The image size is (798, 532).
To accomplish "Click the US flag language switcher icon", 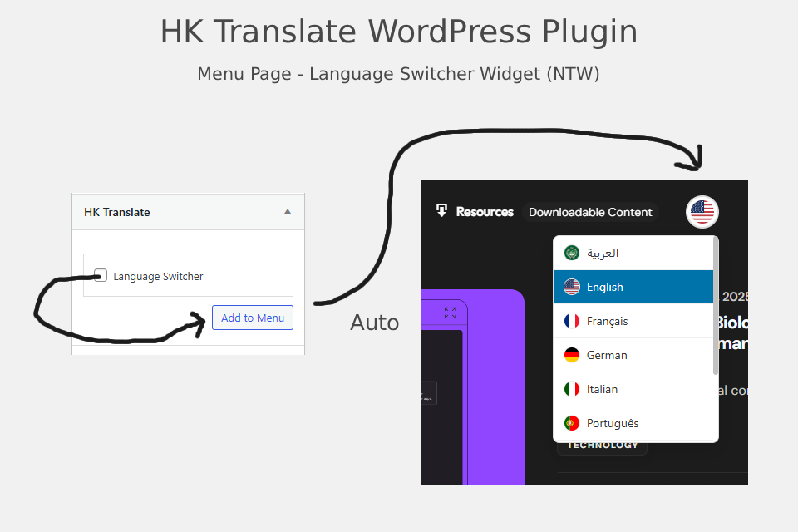I will point(702,212).
